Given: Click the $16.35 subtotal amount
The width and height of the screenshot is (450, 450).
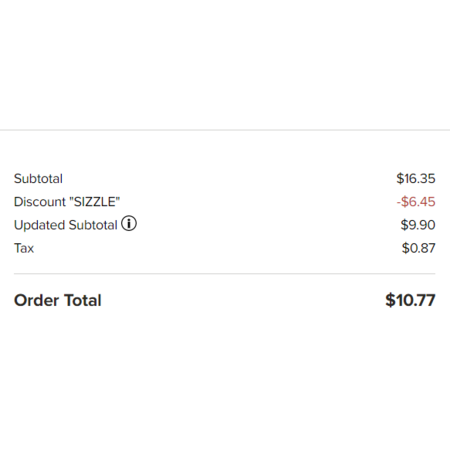Looking at the screenshot, I should click(x=416, y=179).
